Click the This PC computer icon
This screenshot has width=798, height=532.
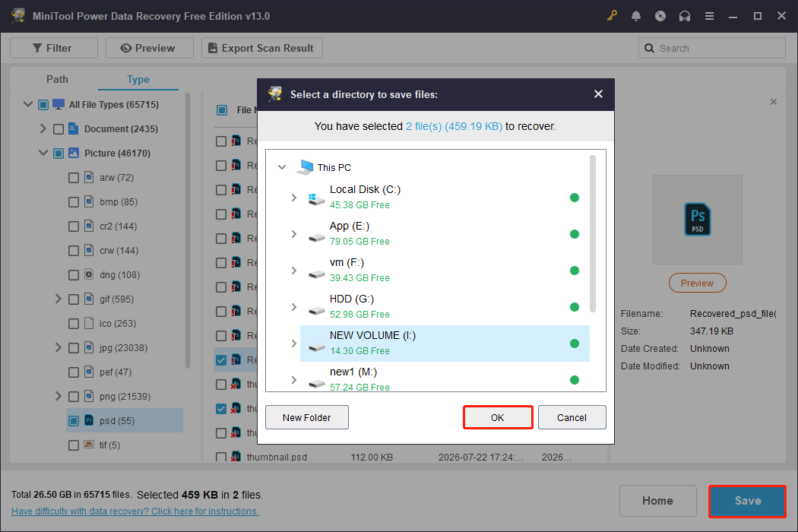306,167
